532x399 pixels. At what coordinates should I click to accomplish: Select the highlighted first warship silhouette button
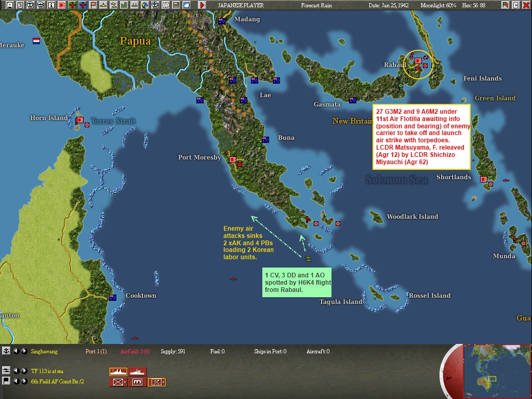tap(118, 372)
